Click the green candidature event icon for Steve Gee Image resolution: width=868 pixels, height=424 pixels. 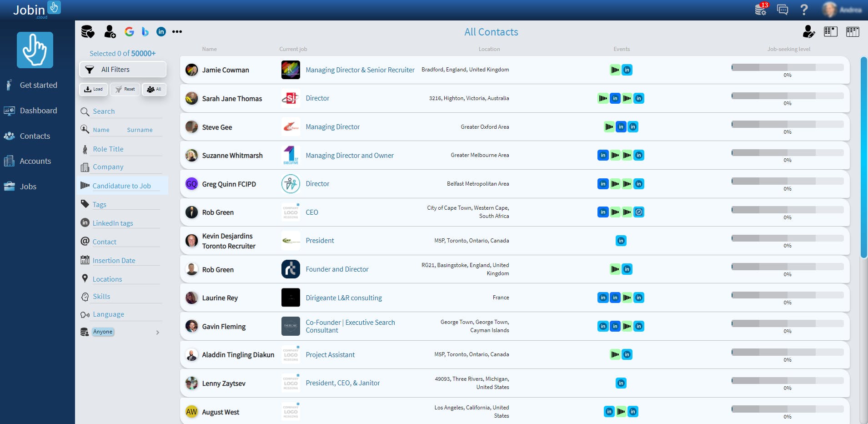point(609,127)
